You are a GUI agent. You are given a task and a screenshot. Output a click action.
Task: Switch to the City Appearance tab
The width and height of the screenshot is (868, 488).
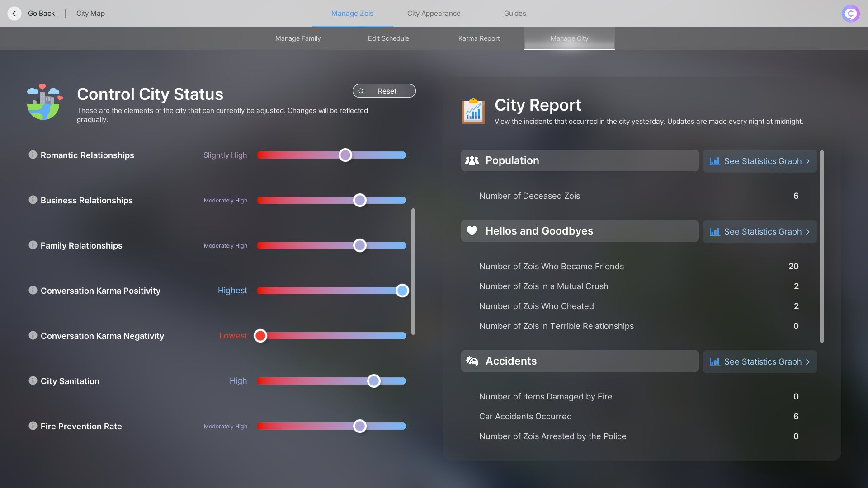click(434, 13)
